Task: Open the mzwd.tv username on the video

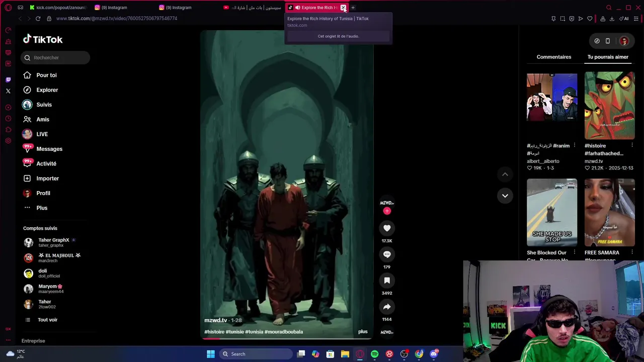Action: pyautogui.click(x=216, y=320)
